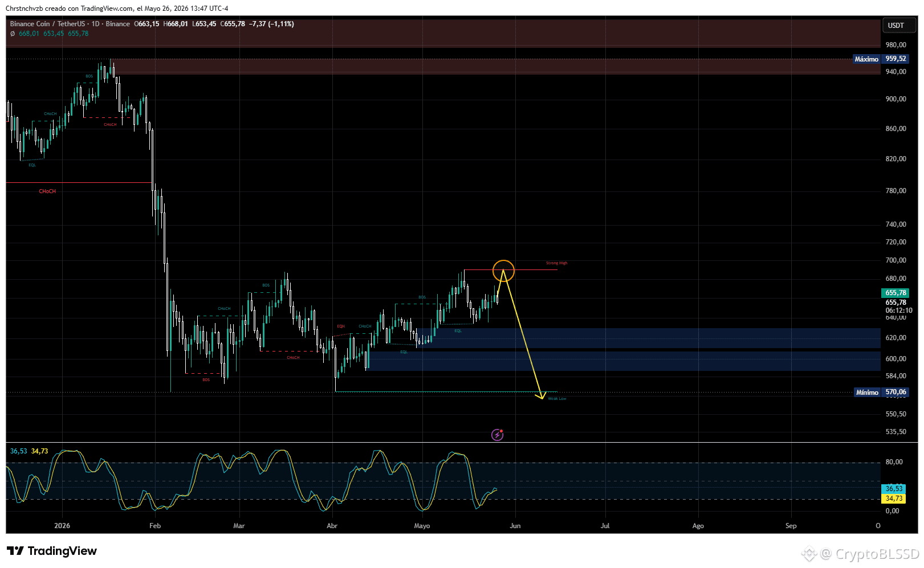
Task: Click the 584,00 price axis label
Action: [895, 376]
